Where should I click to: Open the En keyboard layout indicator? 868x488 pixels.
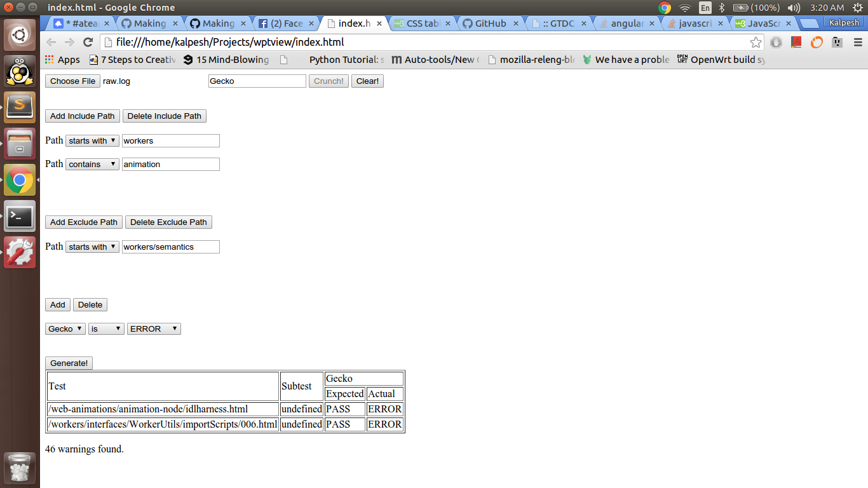705,8
